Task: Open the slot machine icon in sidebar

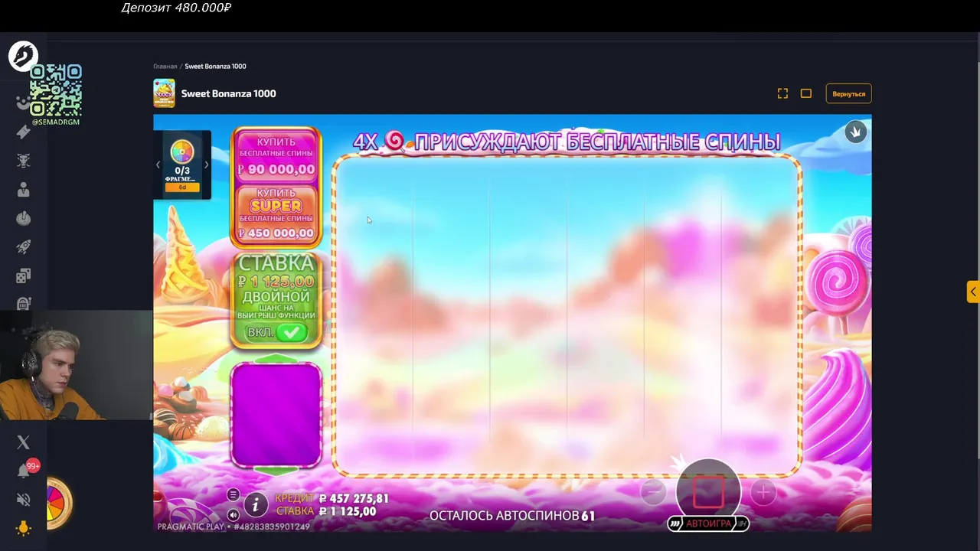Action: [x=23, y=304]
